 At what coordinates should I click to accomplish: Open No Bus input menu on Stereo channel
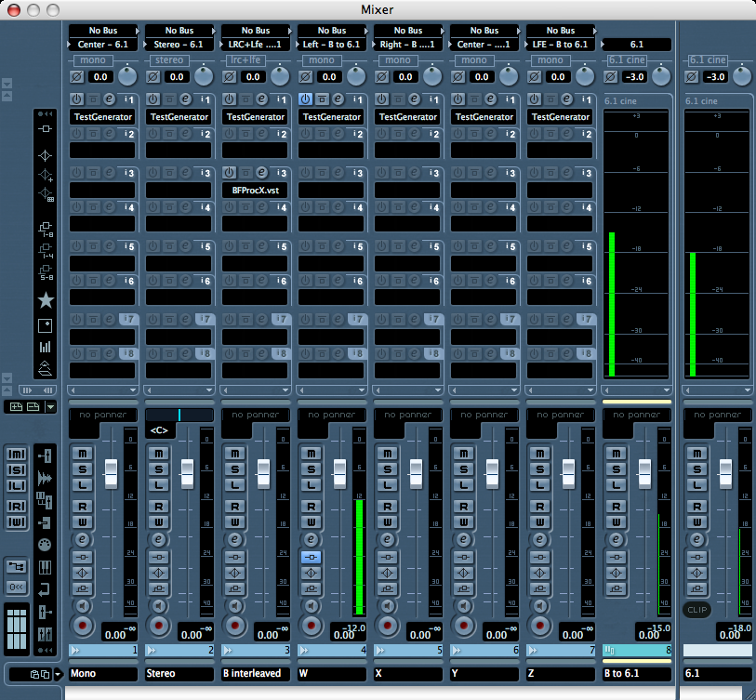click(x=179, y=31)
